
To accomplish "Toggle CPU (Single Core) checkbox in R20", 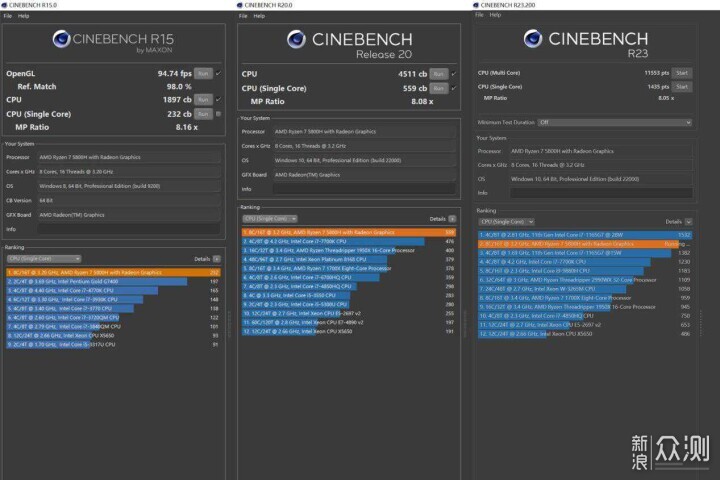I will [x=454, y=88].
